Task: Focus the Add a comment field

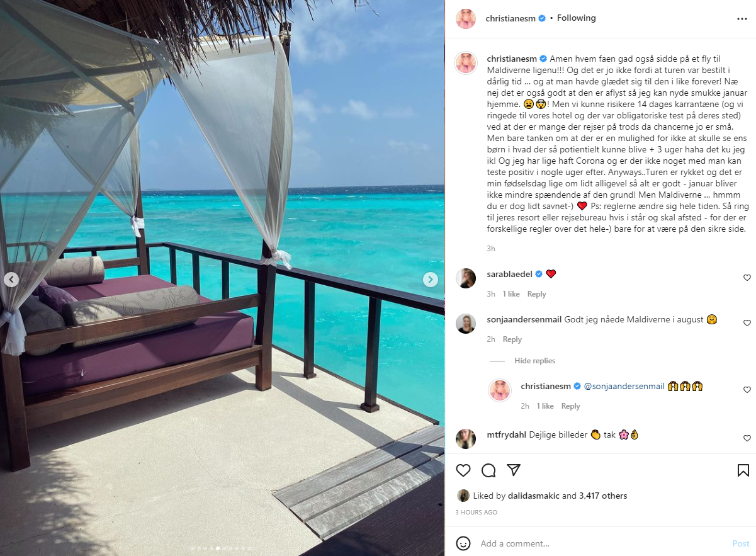Action: pos(601,543)
